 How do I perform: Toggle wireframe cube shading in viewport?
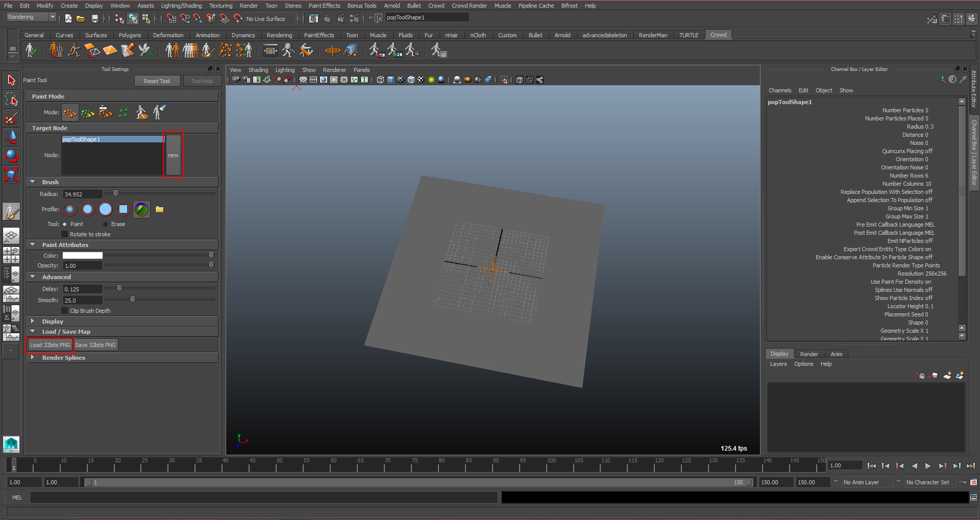pos(380,80)
